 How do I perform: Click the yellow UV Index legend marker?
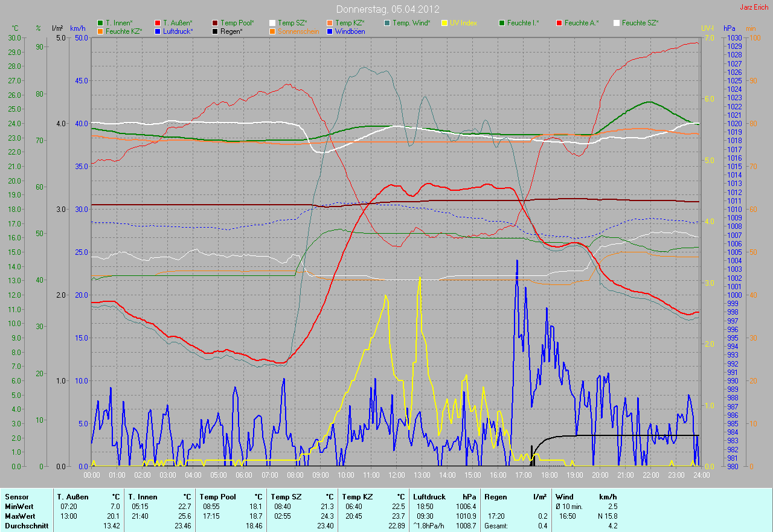point(444,23)
